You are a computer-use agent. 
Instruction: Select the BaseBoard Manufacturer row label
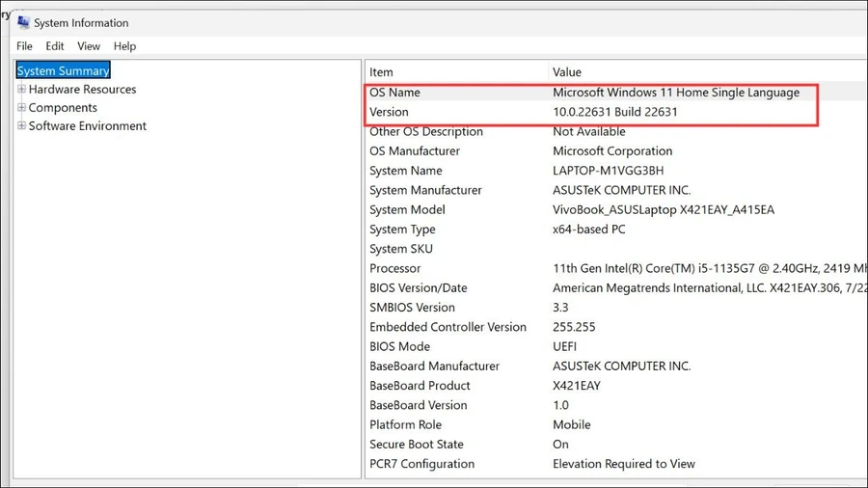coord(435,366)
